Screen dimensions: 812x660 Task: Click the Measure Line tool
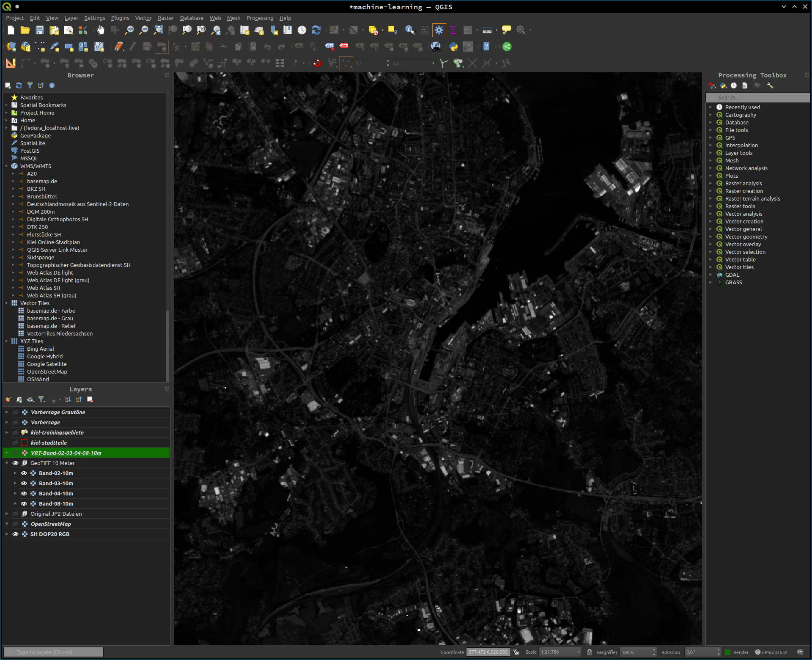486,30
